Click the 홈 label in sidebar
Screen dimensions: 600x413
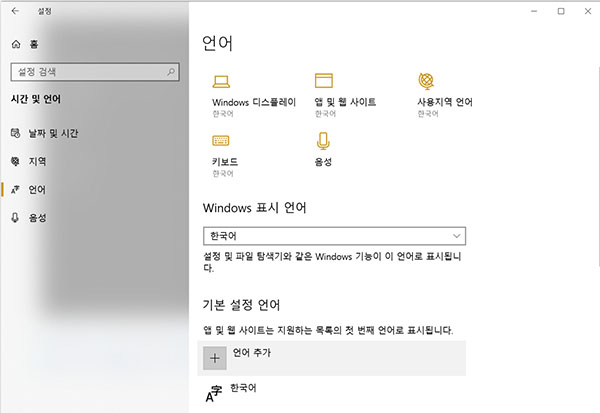pos(34,44)
